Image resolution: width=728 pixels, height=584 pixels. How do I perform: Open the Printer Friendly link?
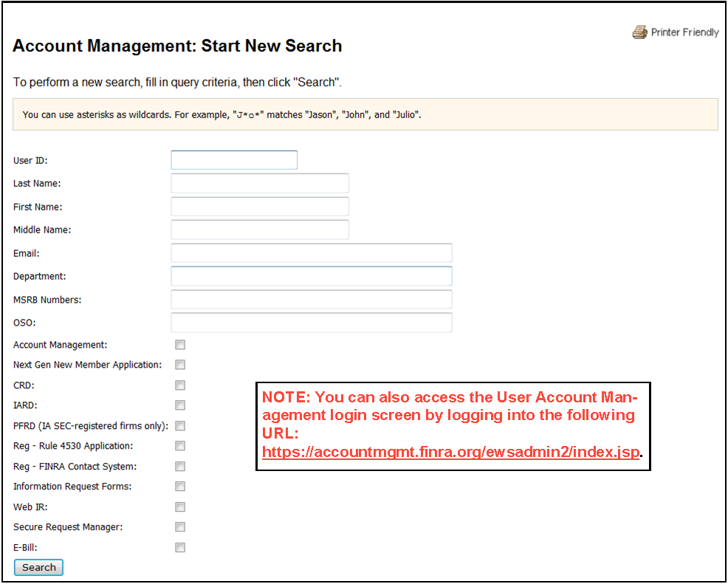tap(684, 32)
